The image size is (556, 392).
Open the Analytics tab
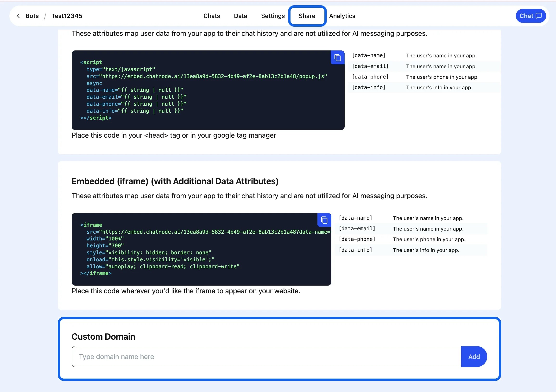click(342, 16)
